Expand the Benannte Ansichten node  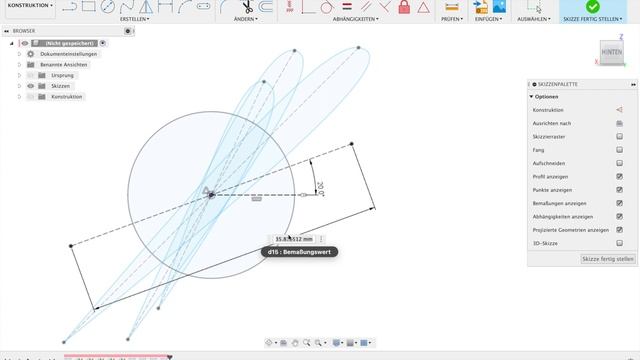pyautogui.click(x=19, y=64)
